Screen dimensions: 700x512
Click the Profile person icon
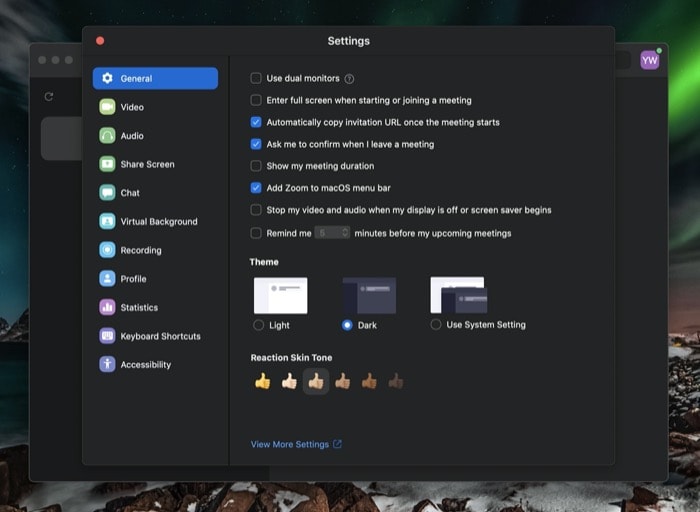107,279
